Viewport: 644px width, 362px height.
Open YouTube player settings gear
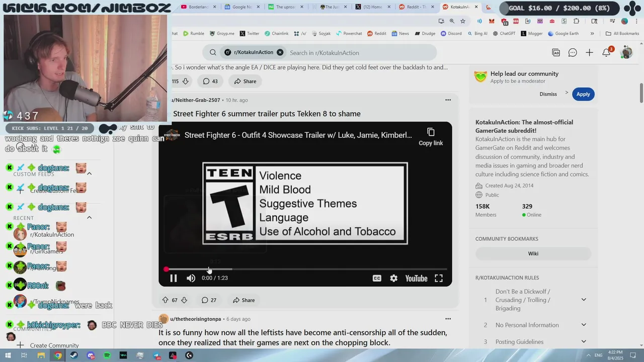(x=394, y=278)
